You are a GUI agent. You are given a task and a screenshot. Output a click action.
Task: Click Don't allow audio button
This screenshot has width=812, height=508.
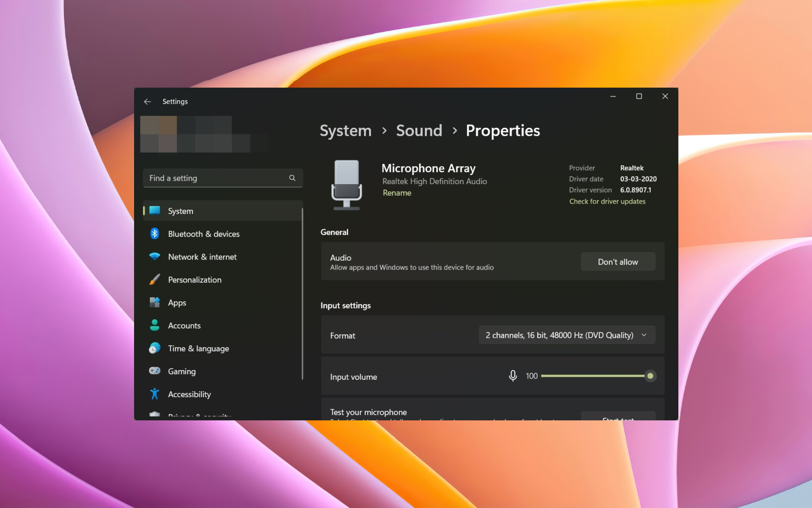[618, 262]
